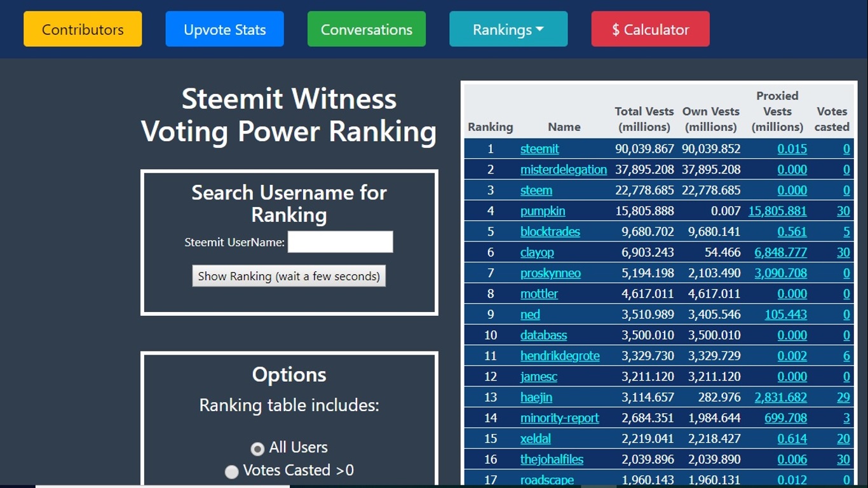Open the proskynneo user link
Viewport: 868px width, 488px height.
coord(550,273)
